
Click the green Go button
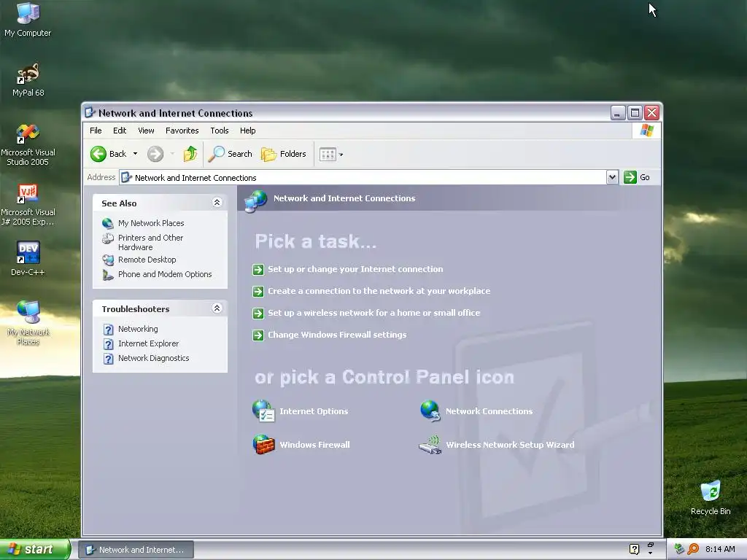[637, 177]
